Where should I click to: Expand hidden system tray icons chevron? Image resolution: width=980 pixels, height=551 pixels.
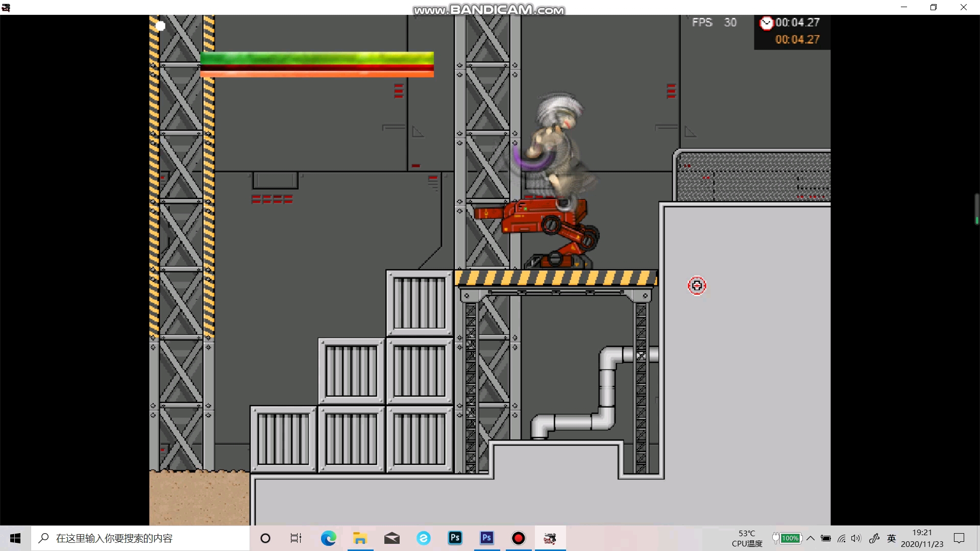811,538
